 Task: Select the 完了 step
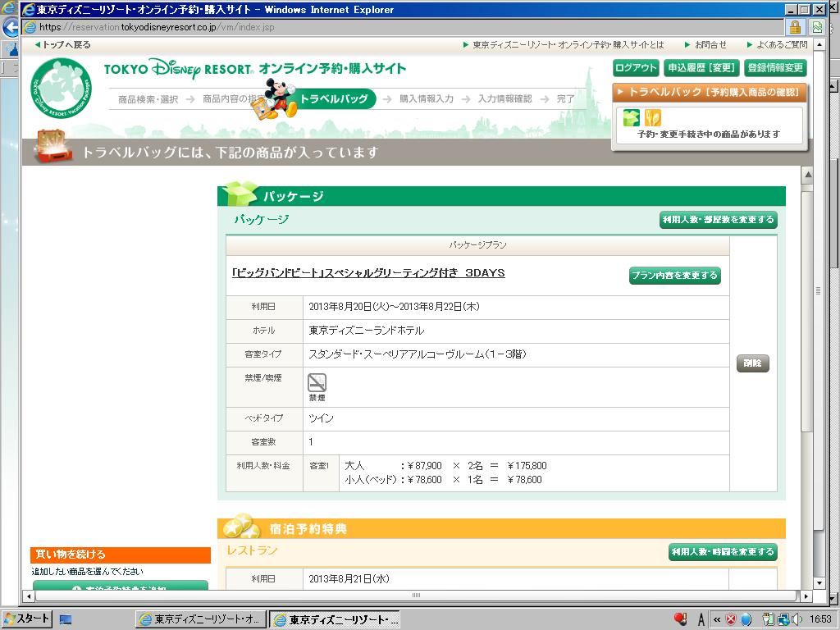(x=566, y=99)
